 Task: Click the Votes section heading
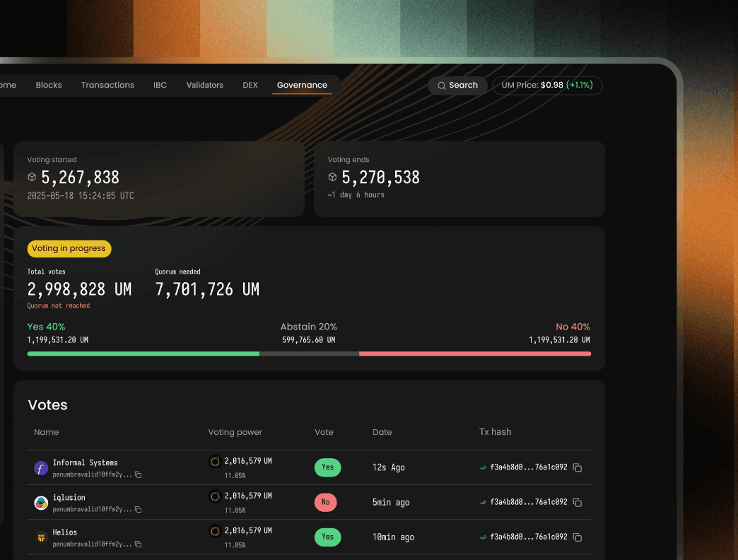point(47,405)
